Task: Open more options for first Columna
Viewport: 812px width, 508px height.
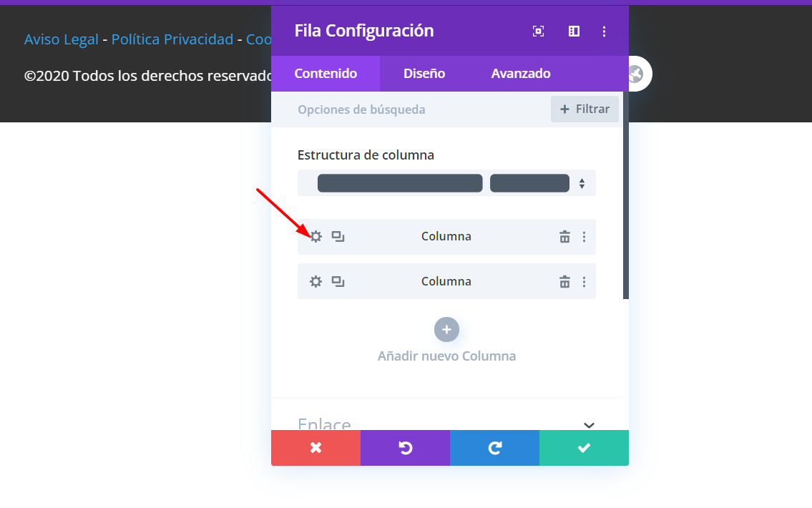Action: click(x=584, y=237)
